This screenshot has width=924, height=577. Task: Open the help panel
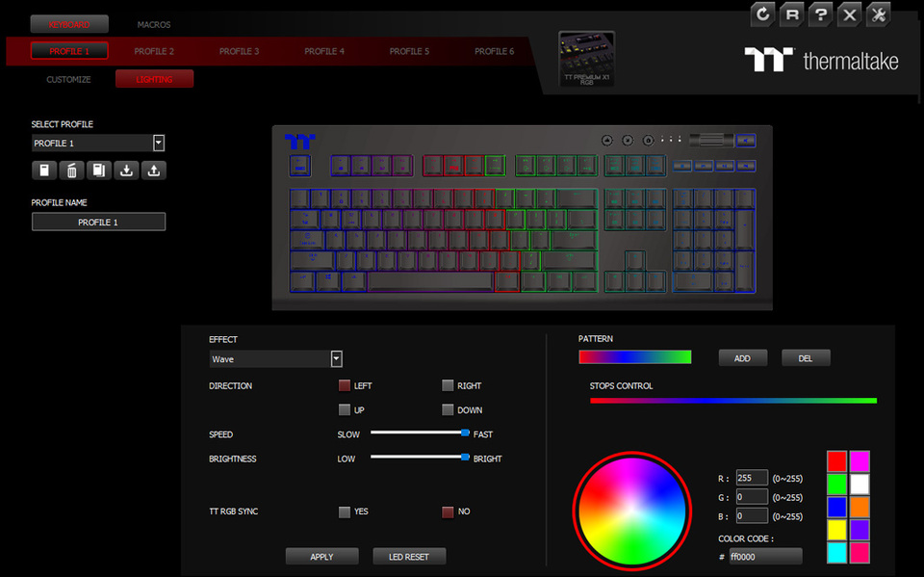[x=820, y=15]
